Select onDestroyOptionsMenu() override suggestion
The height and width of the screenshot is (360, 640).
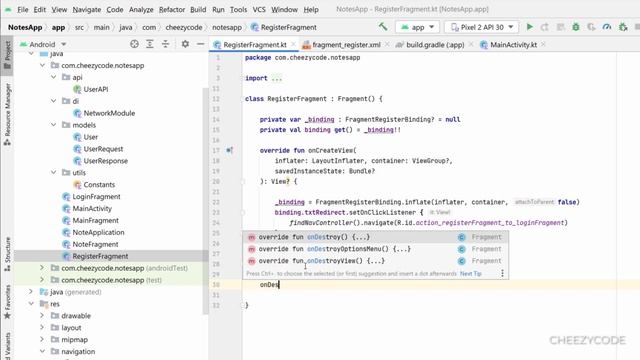(376, 249)
